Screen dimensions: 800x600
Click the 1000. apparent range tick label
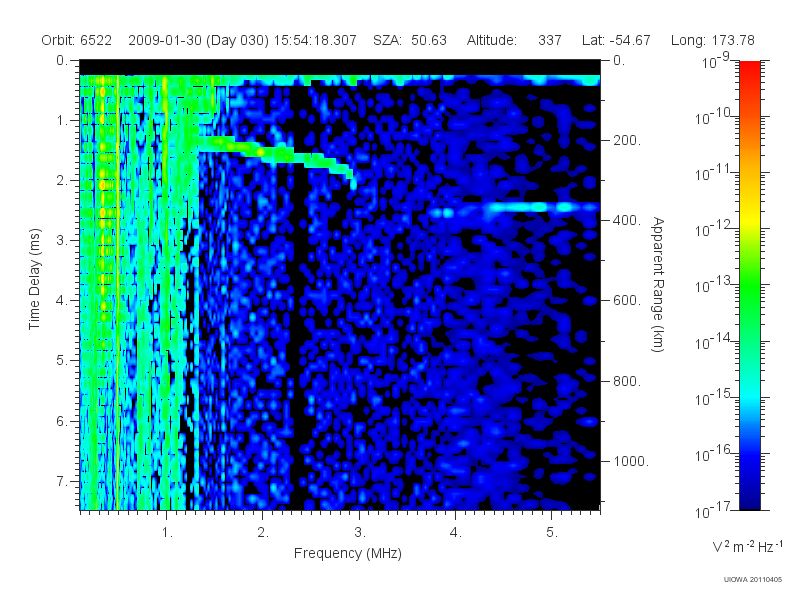coord(631,461)
